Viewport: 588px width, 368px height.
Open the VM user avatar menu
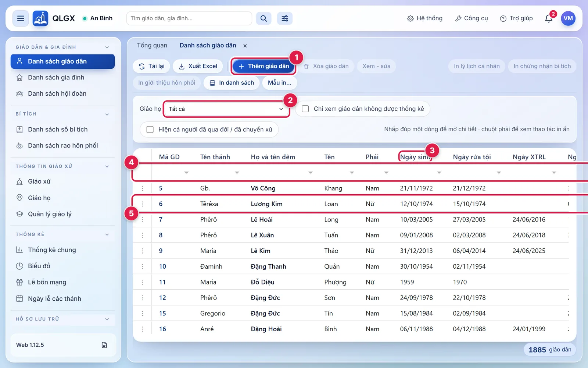pos(568,18)
